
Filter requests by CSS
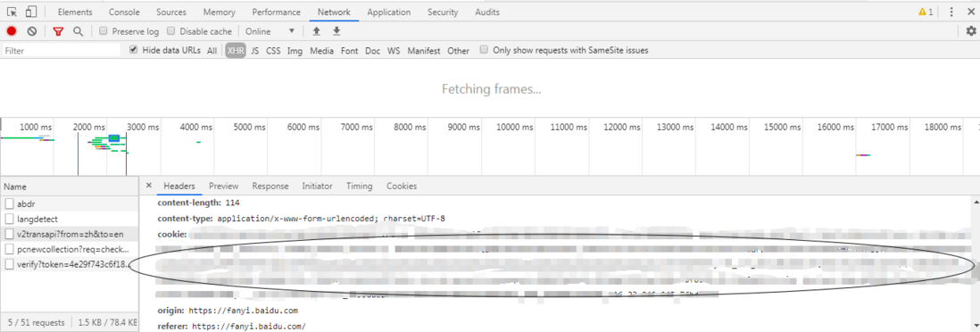click(x=273, y=51)
